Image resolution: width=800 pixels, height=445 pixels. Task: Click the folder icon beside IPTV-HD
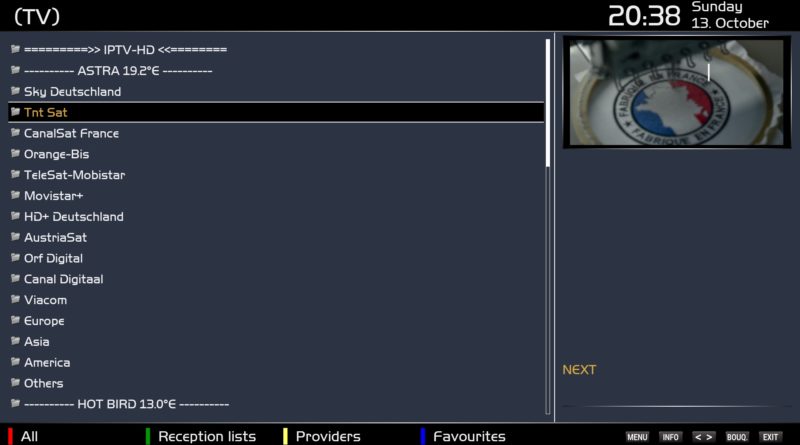pyautogui.click(x=15, y=49)
